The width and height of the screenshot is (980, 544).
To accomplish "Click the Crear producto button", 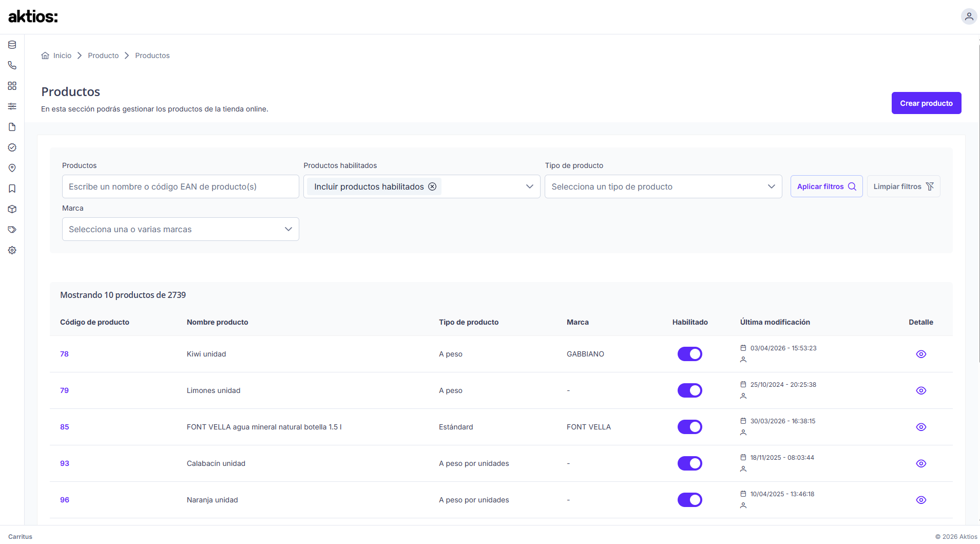I will [926, 103].
